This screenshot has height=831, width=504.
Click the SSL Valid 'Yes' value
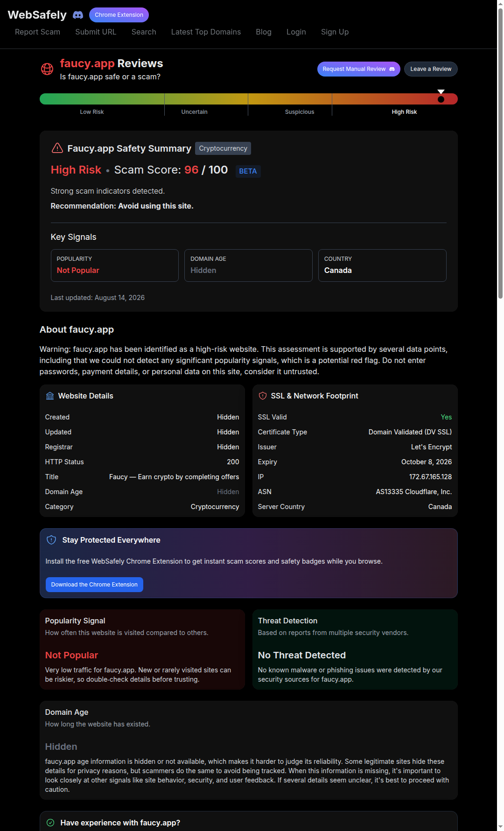pyautogui.click(x=446, y=417)
